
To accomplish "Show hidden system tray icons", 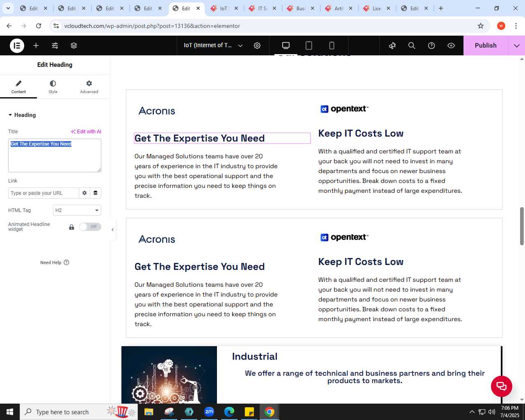I will coord(472,412).
